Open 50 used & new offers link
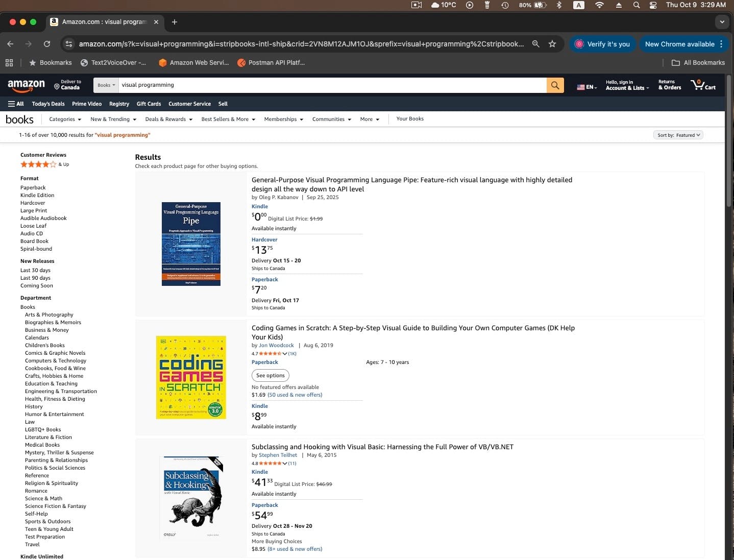The image size is (734, 560). 295,395
